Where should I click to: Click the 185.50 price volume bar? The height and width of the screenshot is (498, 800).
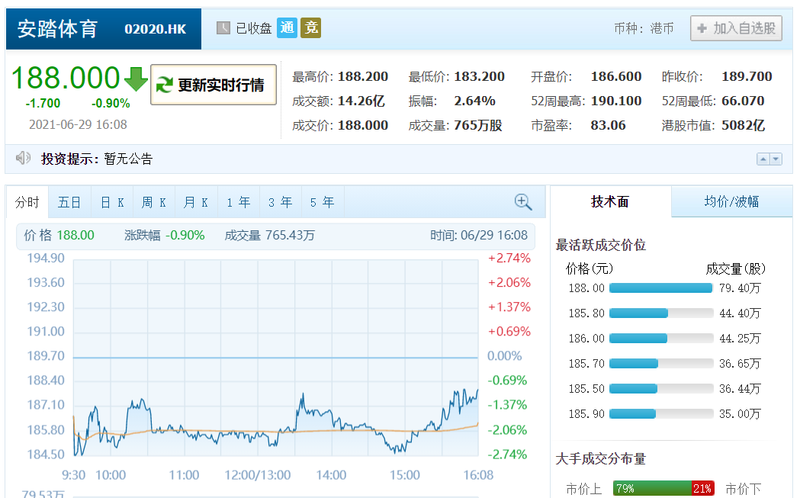(661, 389)
